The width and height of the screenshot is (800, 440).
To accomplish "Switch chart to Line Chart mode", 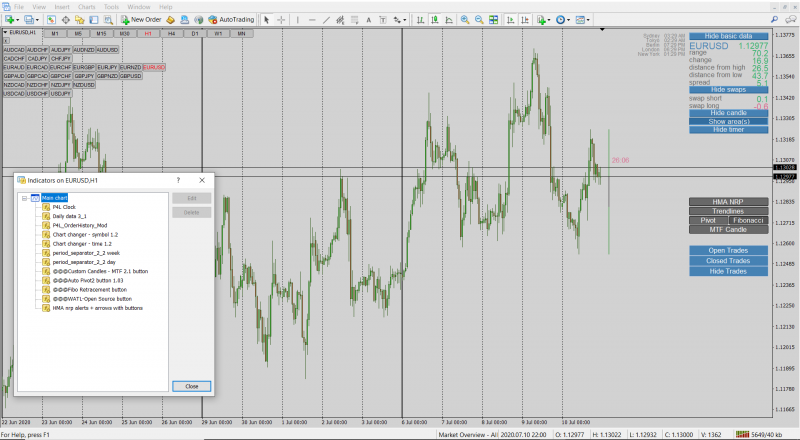I will coord(449,19).
